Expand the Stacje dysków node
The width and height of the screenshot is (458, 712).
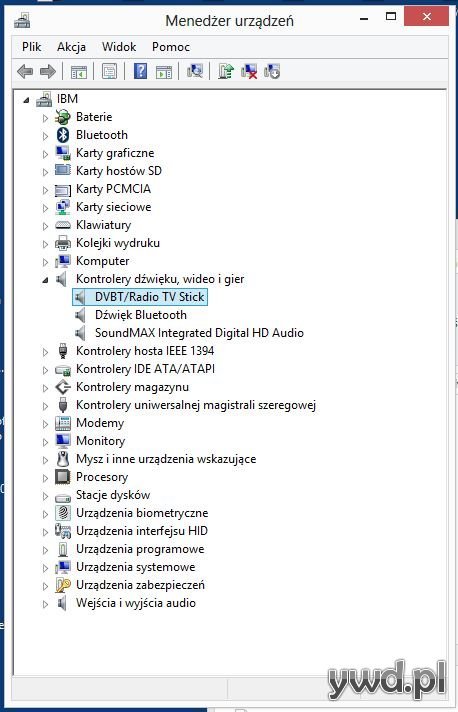pyautogui.click(x=45, y=496)
